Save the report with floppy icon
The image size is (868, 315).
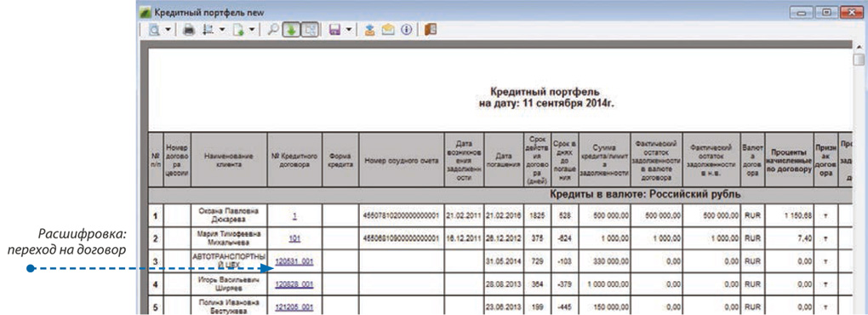tap(334, 30)
